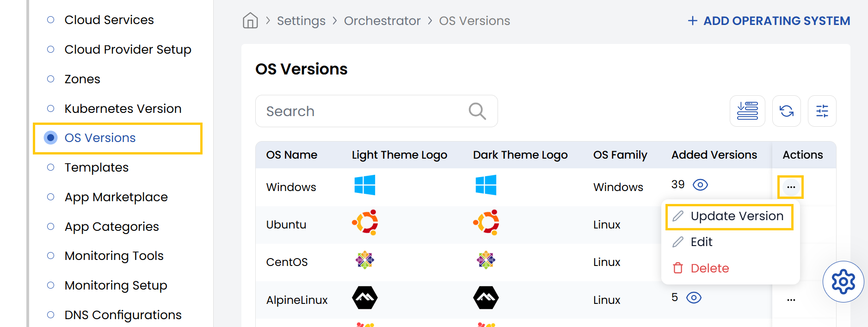
Task: Click the OS Name column header
Action: click(x=292, y=155)
